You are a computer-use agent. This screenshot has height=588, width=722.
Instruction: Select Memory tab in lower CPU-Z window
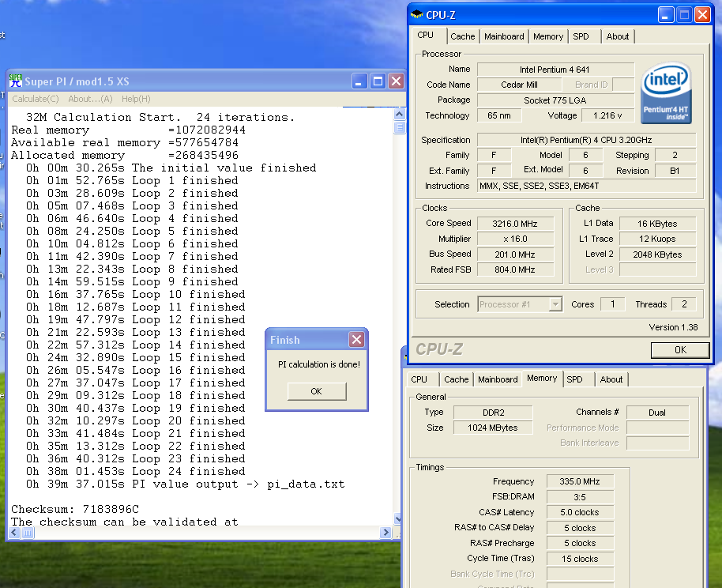pos(542,379)
